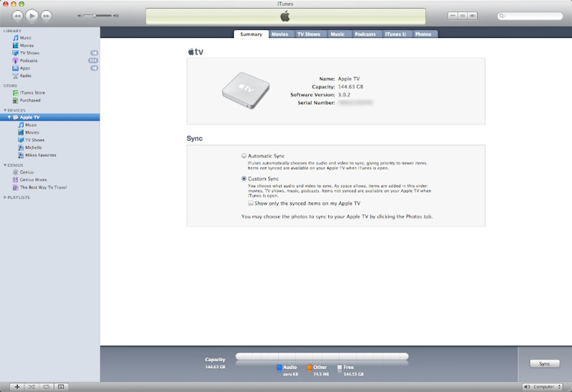Open Music icon under Apple TV
The width and height of the screenshot is (572, 392).
(21, 125)
